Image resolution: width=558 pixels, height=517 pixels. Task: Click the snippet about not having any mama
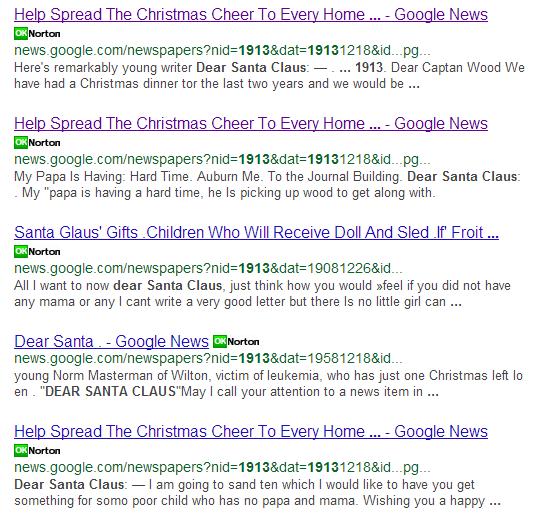click(x=263, y=294)
